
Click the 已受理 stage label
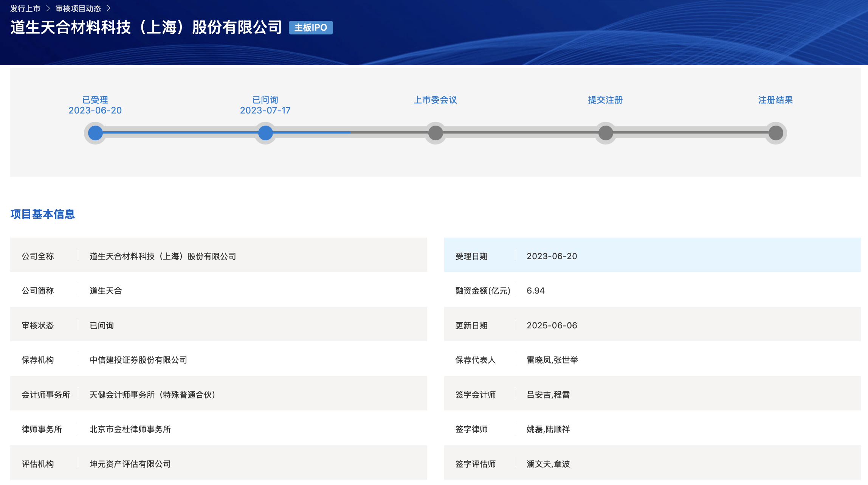[95, 100]
